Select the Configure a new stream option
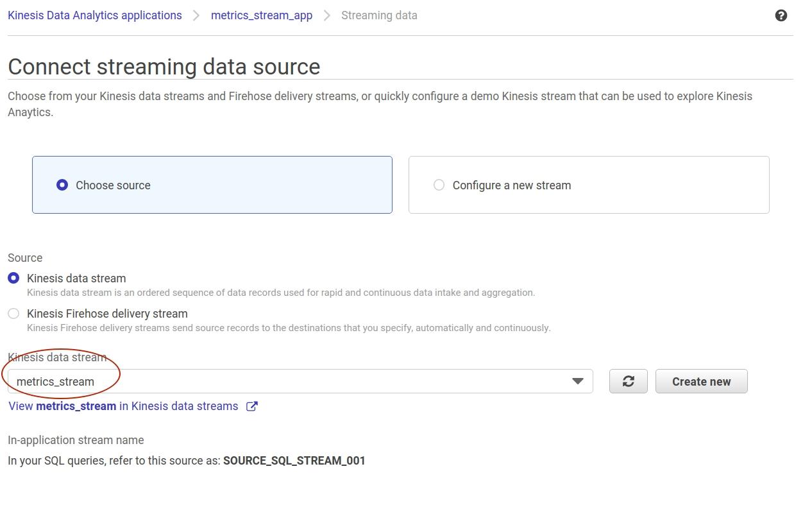Image resolution: width=812 pixels, height=514 pixels. (x=439, y=185)
